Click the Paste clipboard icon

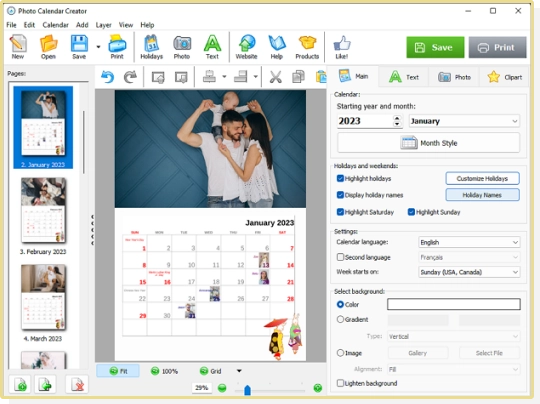pyautogui.click(x=321, y=76)
